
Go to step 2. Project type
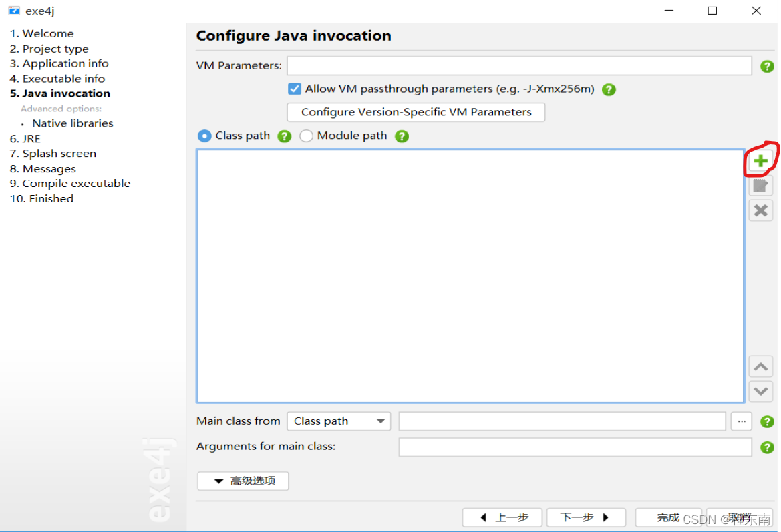pos(49,49)
